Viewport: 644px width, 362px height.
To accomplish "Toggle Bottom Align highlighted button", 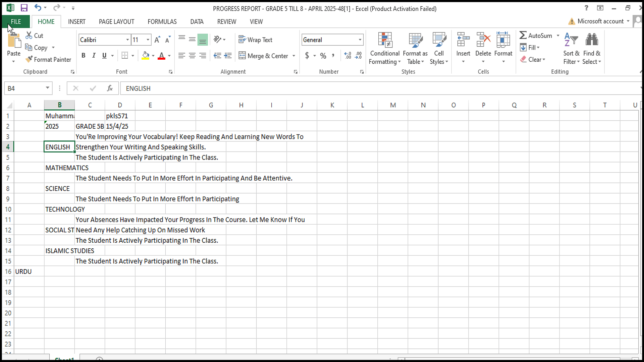I will point(203,40).
